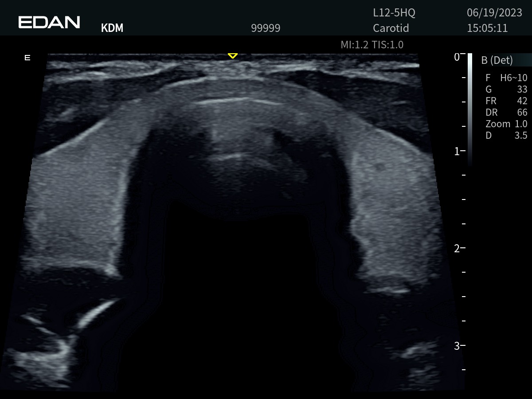This screenshot has width=532, height=399.
Task: Click the EDAN logo
Action: pyautogui.click(x=49, y=22)
